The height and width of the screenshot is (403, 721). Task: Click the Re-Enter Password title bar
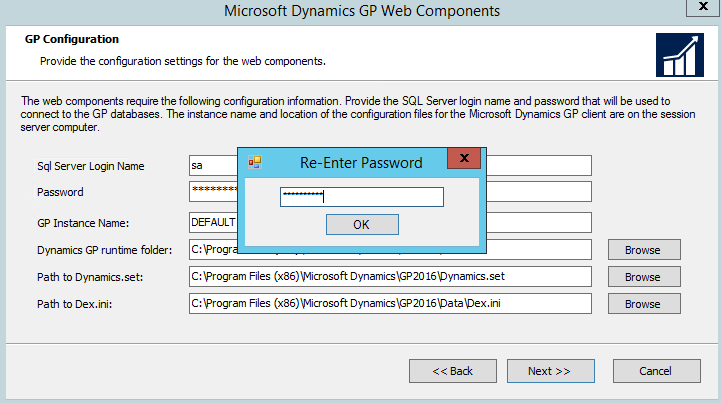coord(360,162)
